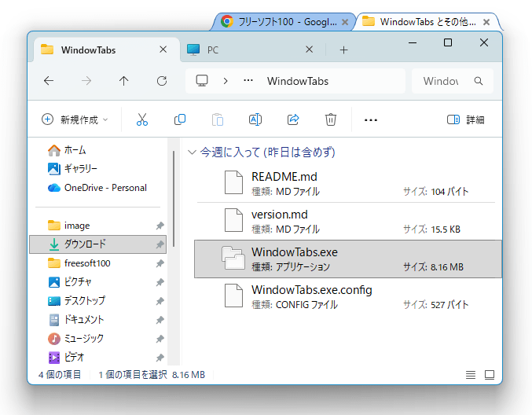The image size is (532, 415).
Task: Click the Share icon
Action: click(293, 119)
